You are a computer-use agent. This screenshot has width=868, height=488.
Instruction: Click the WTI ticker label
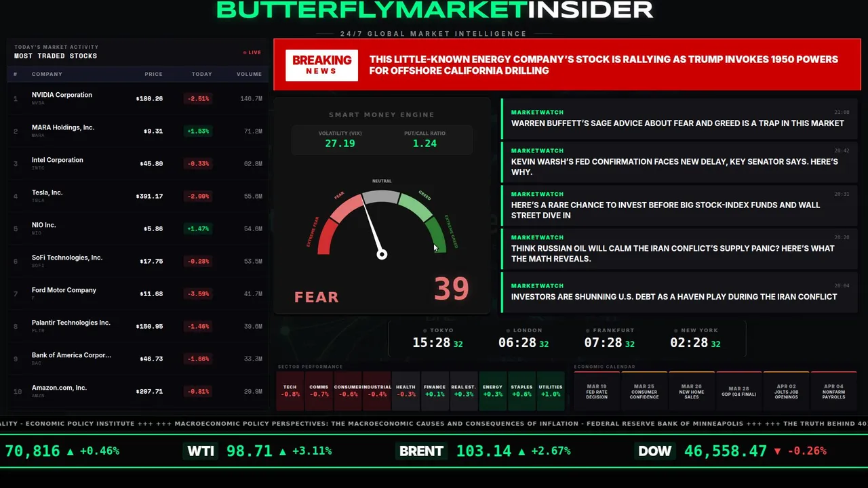[x=201, y=451]
